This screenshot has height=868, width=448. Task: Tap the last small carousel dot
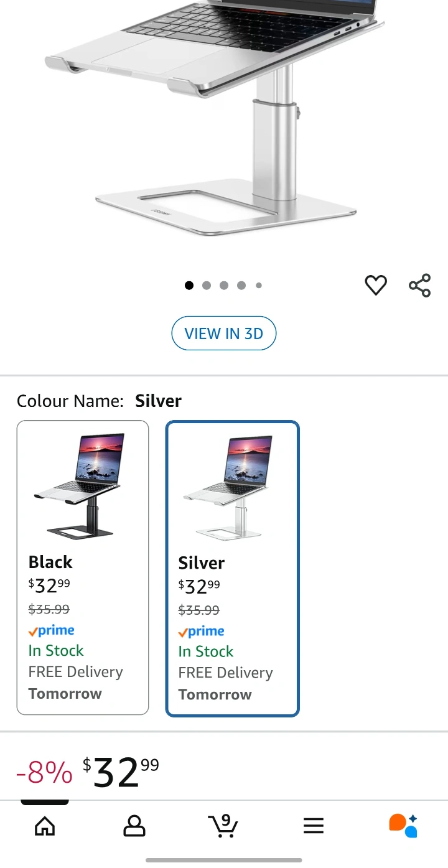(259, 286)
